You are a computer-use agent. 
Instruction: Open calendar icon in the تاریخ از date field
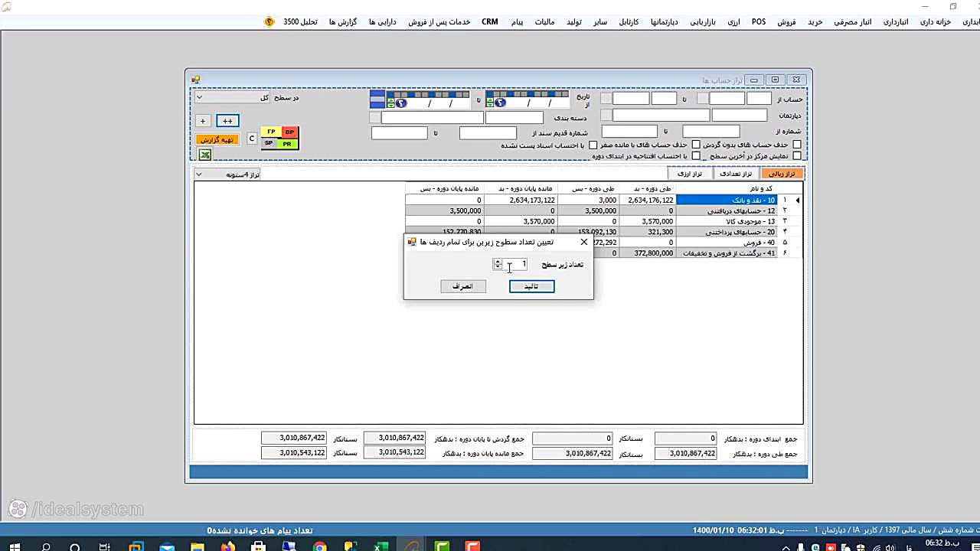(x=500, y=103)
